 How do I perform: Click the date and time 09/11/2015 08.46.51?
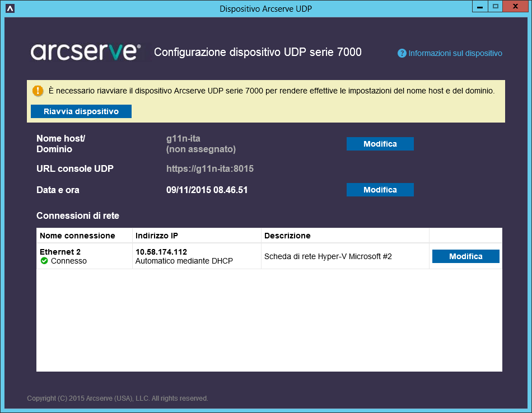point(207,190)
